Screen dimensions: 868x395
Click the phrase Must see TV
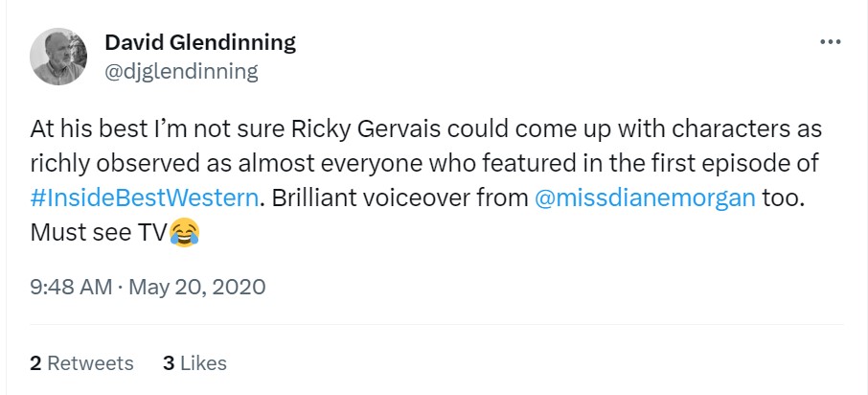point(98,232)
